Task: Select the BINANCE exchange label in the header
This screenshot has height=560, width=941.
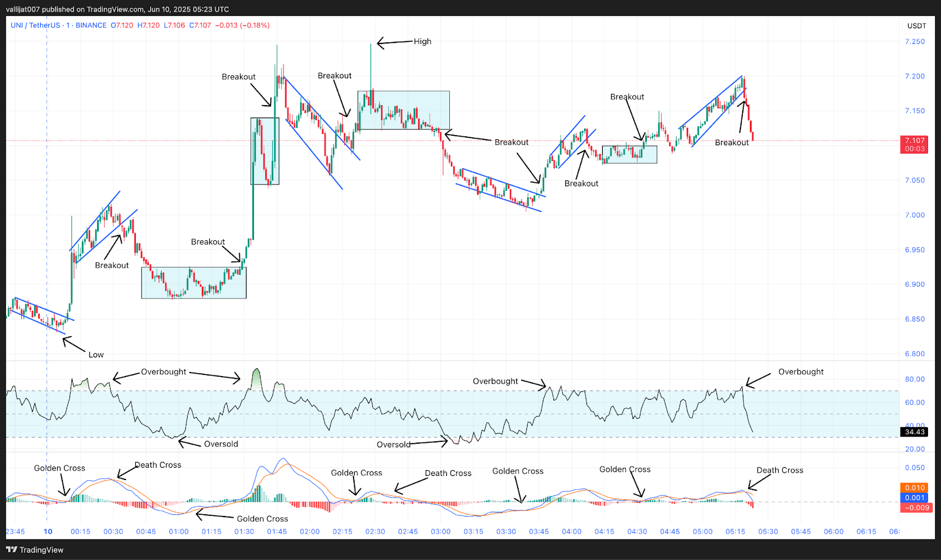Action: [x=91, y=25]
